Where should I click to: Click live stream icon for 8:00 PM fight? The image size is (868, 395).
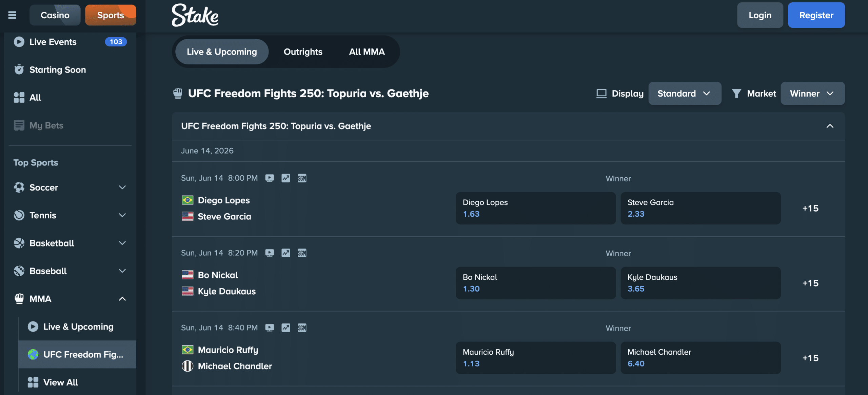point(270,178)
